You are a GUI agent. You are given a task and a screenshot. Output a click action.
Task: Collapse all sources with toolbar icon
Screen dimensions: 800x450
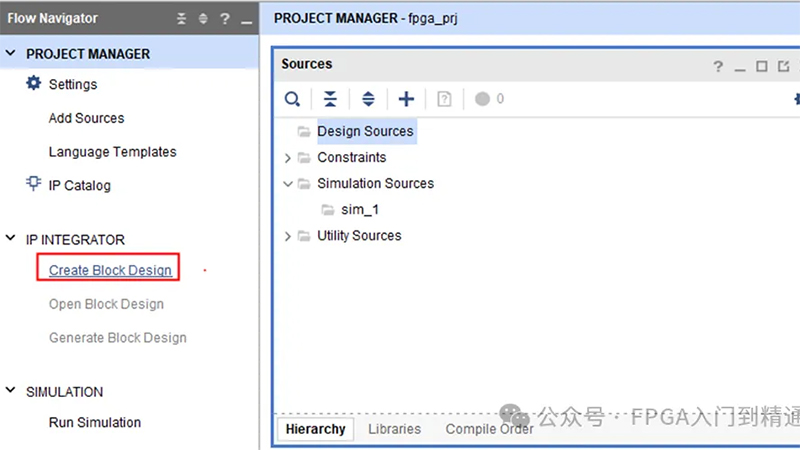coord(330,99)
